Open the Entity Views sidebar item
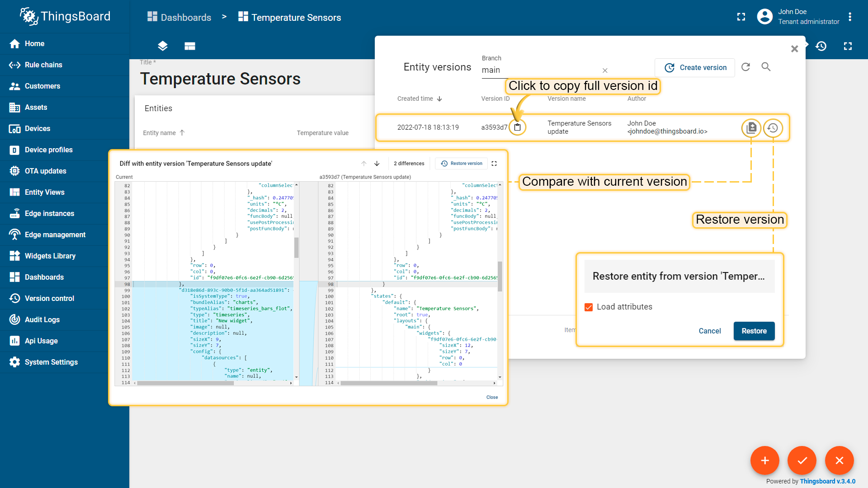Image resolution: width=868 pixels, height=488 pixels. point(65,192)
